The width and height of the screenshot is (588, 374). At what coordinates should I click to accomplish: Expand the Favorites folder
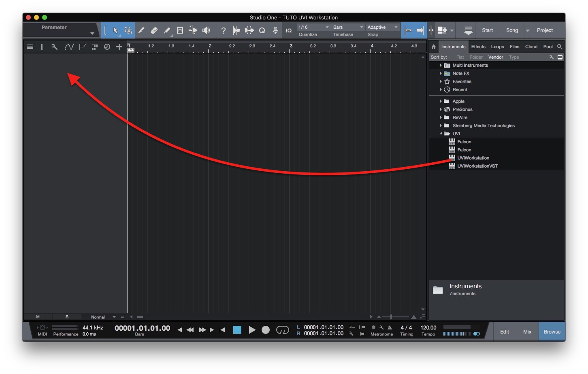click(x=441, y=81)
